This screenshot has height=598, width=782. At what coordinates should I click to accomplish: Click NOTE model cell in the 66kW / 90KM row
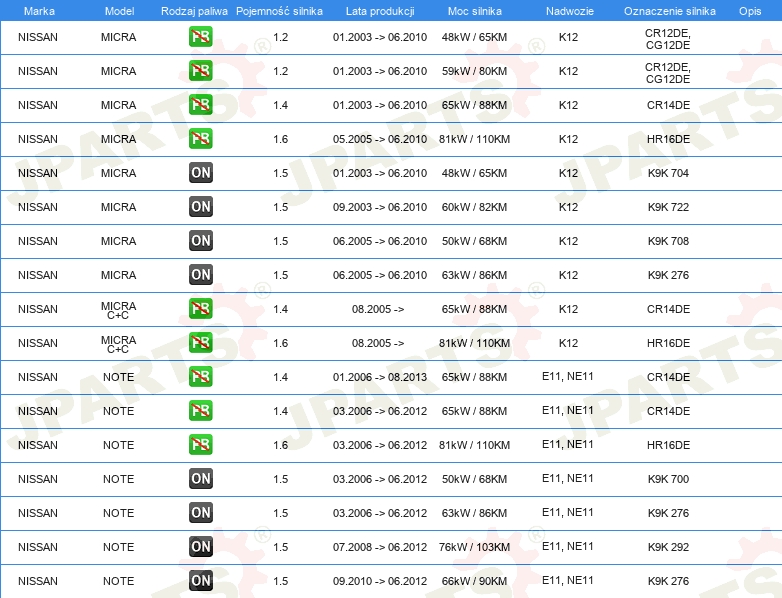click(118, 581)
